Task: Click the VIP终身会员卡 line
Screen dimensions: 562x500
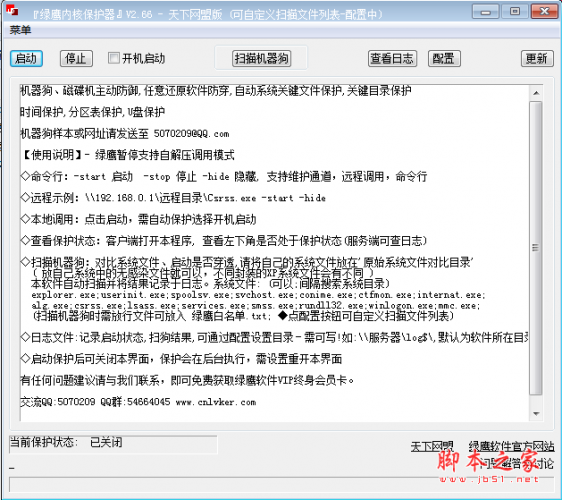Action: click(x=187, y=380)
